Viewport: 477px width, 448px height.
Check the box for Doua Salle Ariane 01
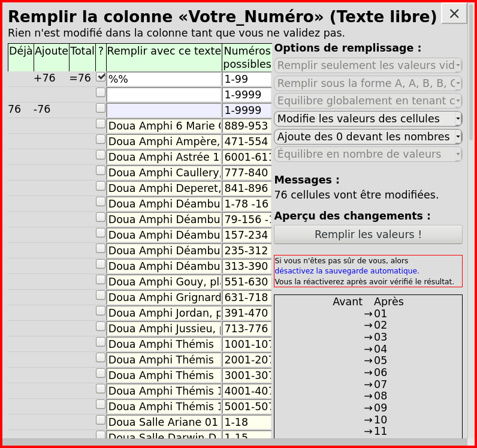[101, 420]
